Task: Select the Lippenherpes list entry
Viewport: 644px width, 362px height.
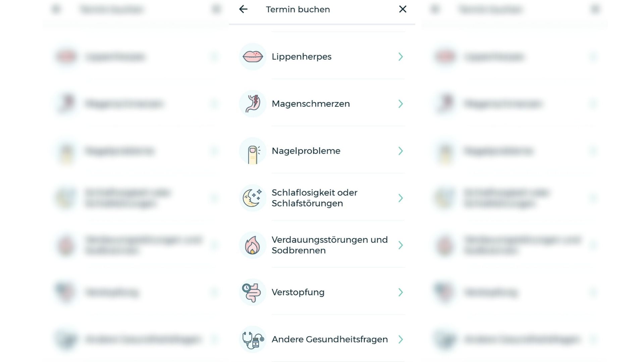Action: 301,57
